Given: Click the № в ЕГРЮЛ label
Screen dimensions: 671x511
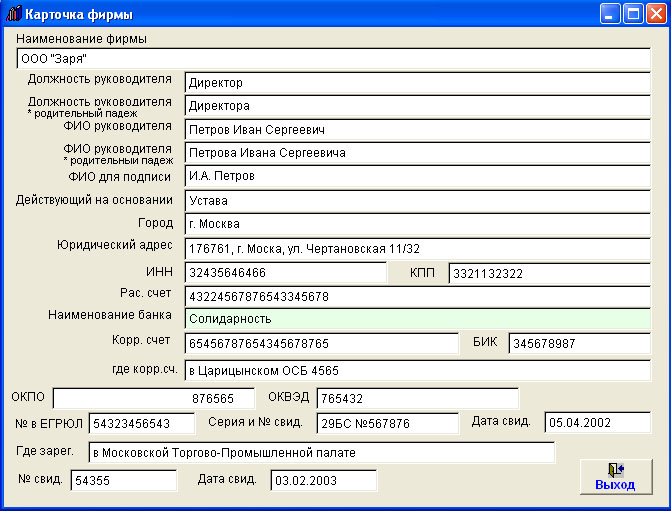Looking at the screenshot, I should (x=49, y=424).
